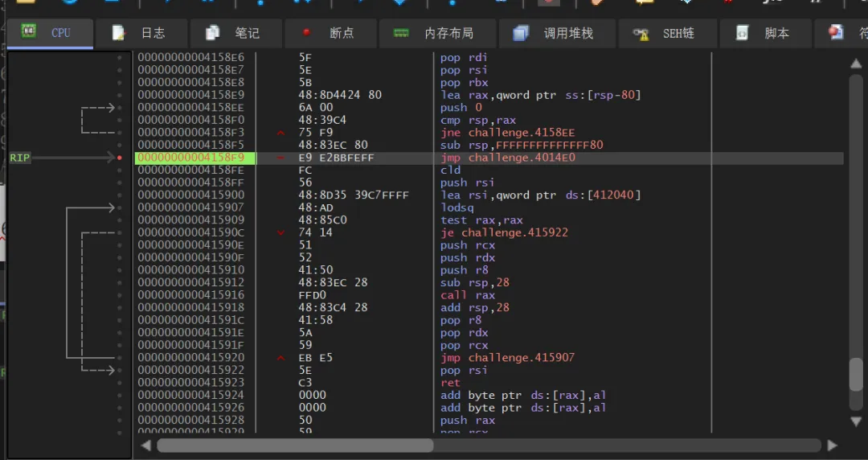Click the CPU tab chip icon
868x460 pixels.
29,31
